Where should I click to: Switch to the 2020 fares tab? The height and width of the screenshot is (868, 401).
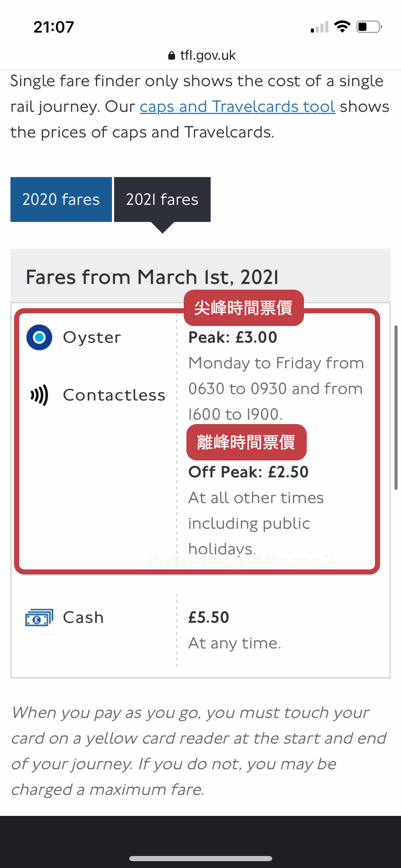pyautogui.click(x=61, y=200)
